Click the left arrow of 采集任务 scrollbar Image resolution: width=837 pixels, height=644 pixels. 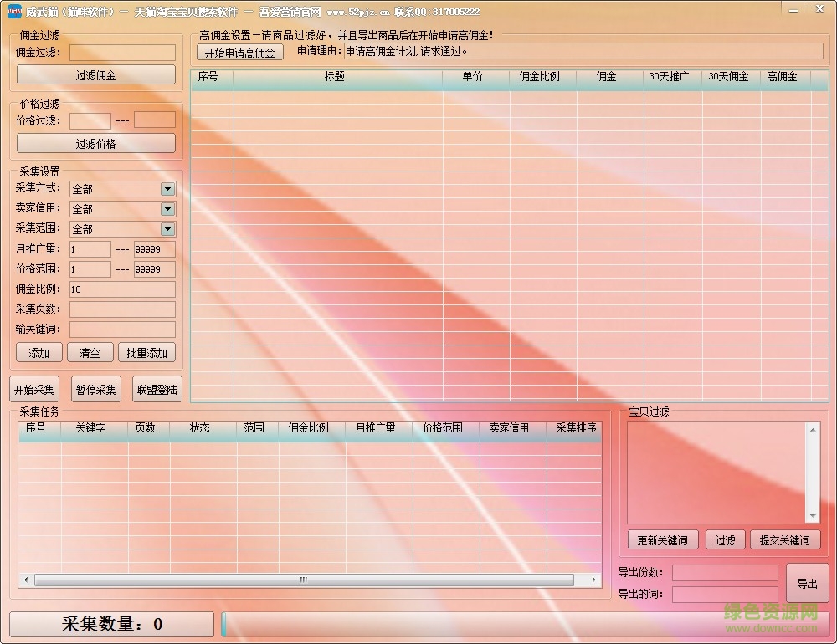[x=26, y=580]
